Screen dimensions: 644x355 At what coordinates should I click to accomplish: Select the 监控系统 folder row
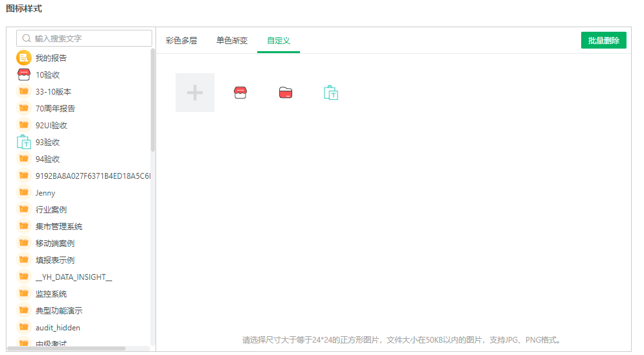(x=83, y=293)
